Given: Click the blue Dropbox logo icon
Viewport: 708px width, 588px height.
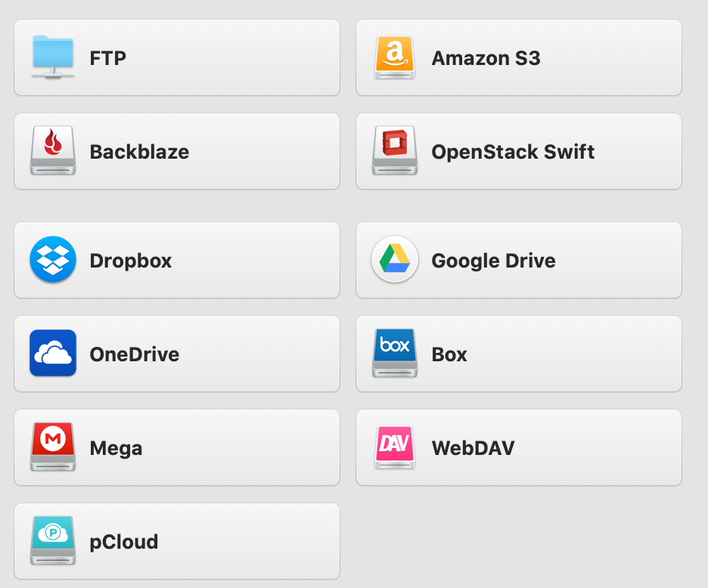Looking at the screenshot, I should (53, 259).
